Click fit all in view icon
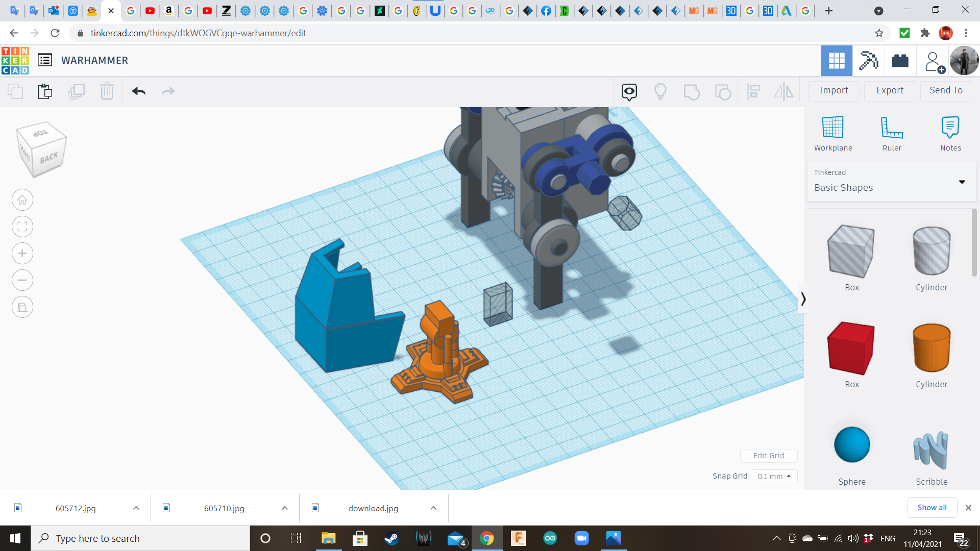 [22, 227]
